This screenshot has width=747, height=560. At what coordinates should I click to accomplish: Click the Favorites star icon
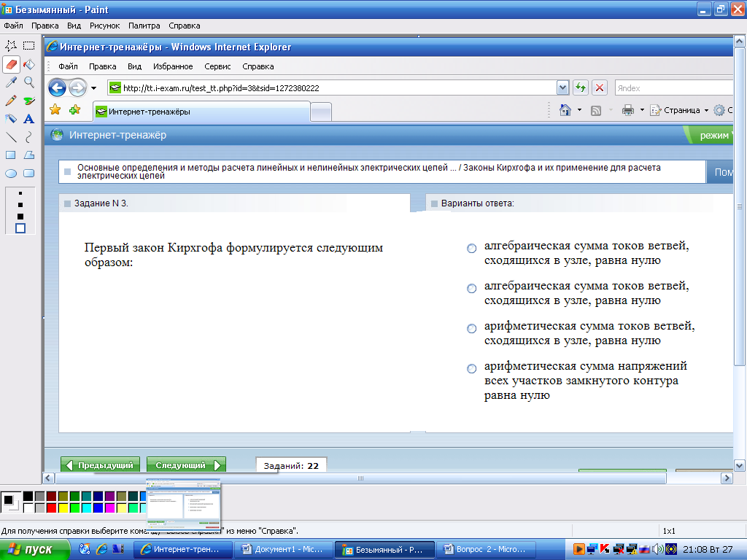pyautogui.click(x=55, y=110)
